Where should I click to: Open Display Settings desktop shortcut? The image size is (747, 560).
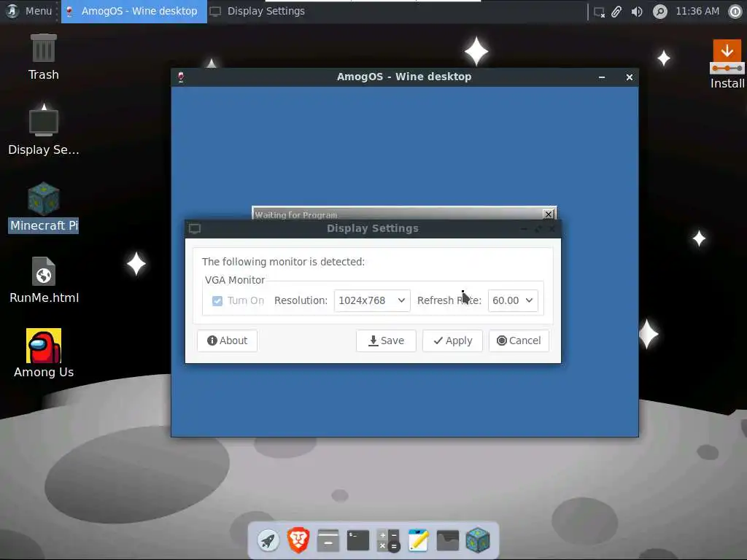43,130
